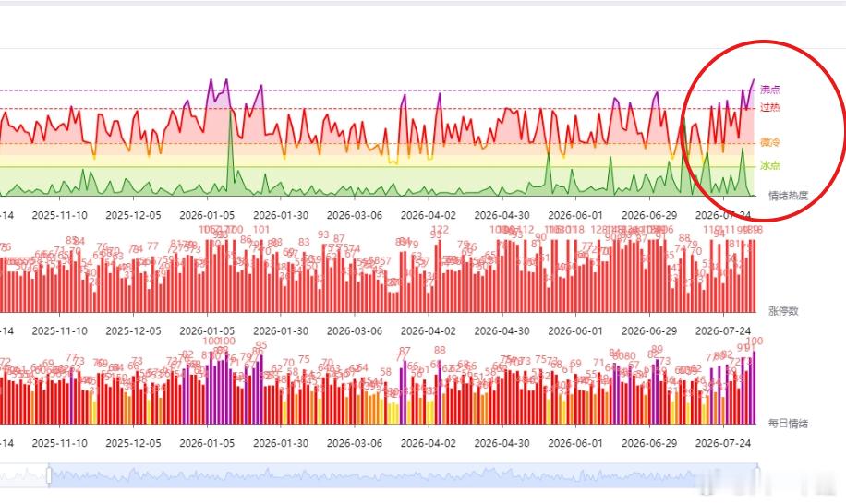846x504 pixels.
Task: Click the purple 沸点 threshold label
Action: point(770,90)
